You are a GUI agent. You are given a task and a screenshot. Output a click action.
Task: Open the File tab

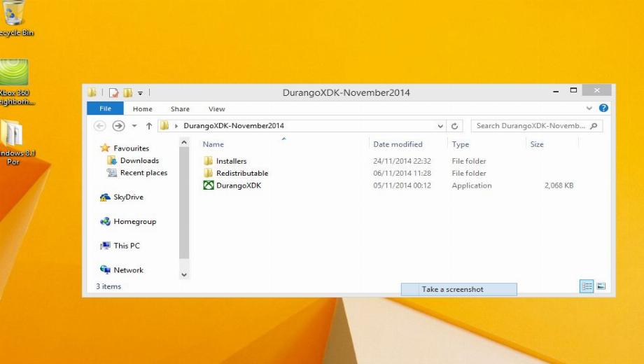click(105, 108)
